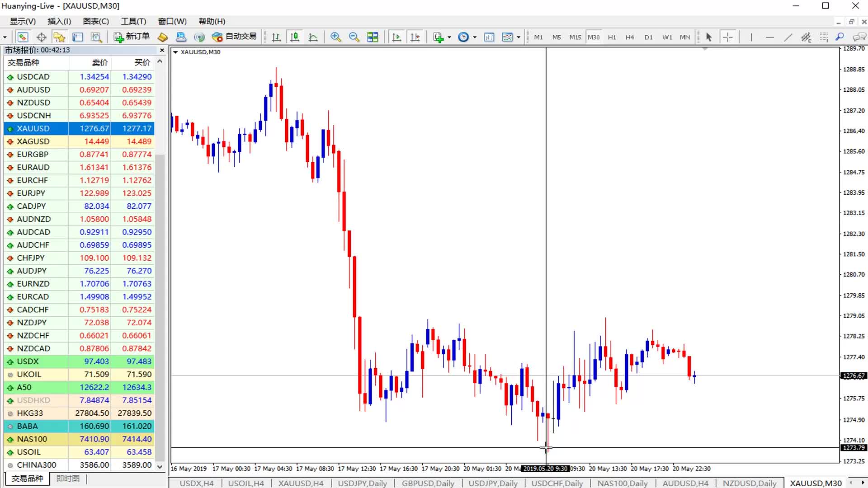The image size is (868, 488).
Task: Select the XAGUSD row in Market Watch
Action: coord(79,141)
